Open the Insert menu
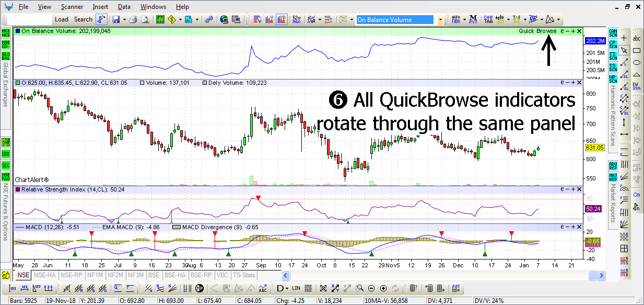The image size is (644, 305). click(100, 7)
